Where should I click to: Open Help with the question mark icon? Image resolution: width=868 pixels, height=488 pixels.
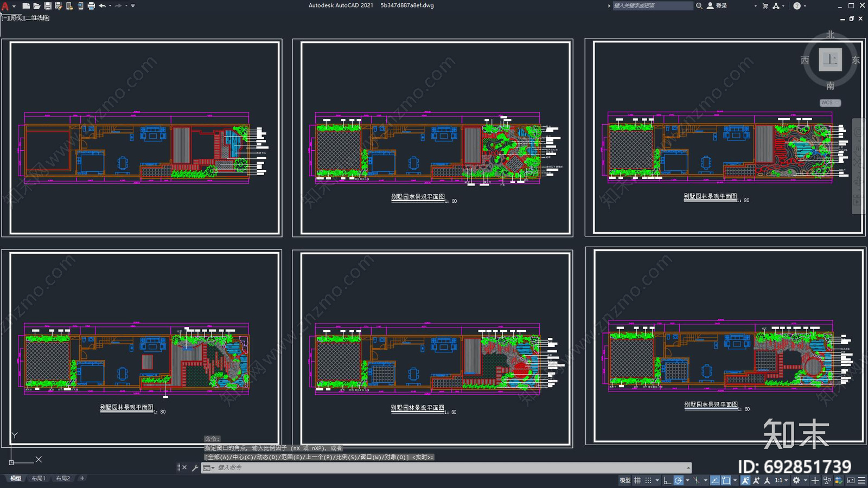(797, 6)
